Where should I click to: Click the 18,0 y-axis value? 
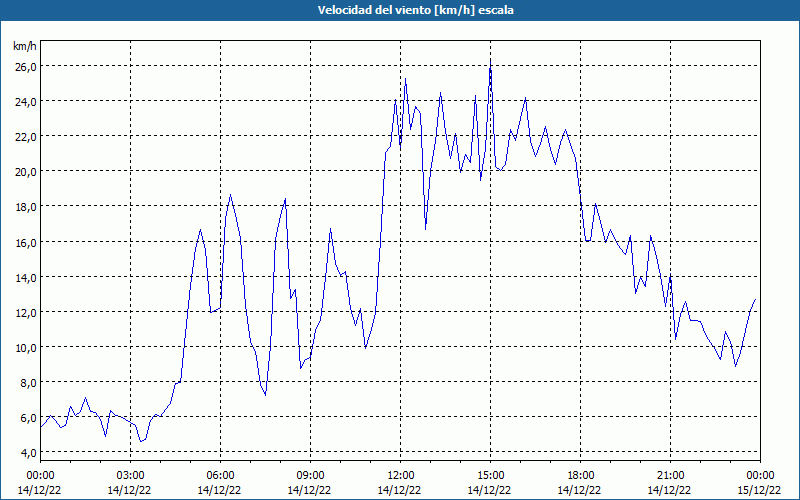25,207
